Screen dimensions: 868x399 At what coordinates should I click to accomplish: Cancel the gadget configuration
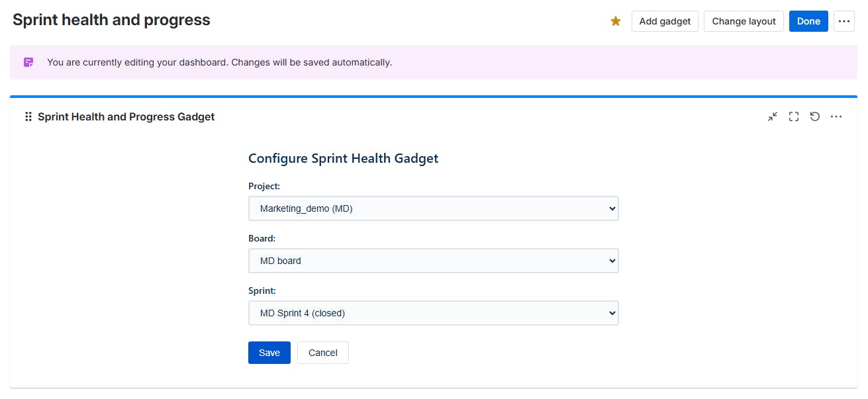tap(323, 353)
